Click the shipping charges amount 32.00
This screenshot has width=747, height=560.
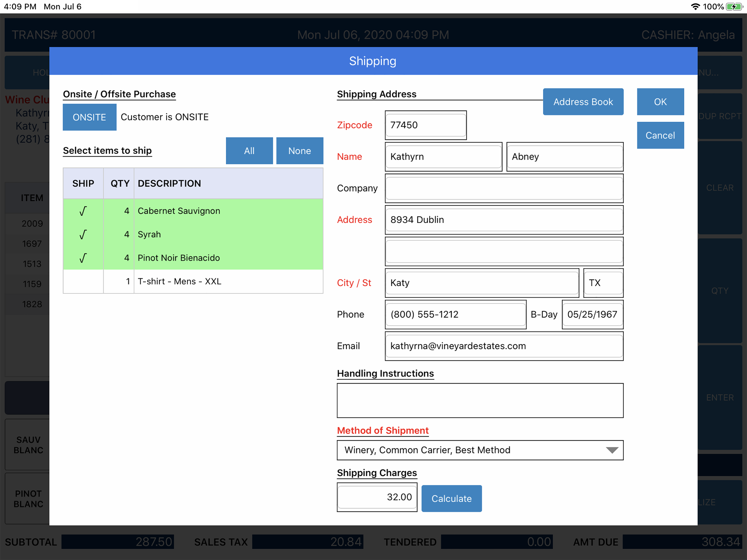377,497
